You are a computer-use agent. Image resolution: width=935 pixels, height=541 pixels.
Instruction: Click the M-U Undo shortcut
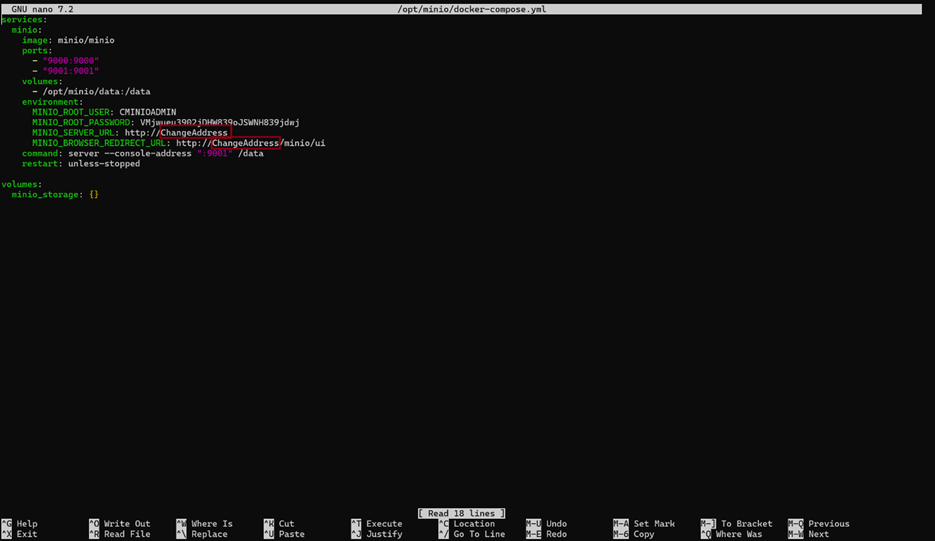pos(547,524)
